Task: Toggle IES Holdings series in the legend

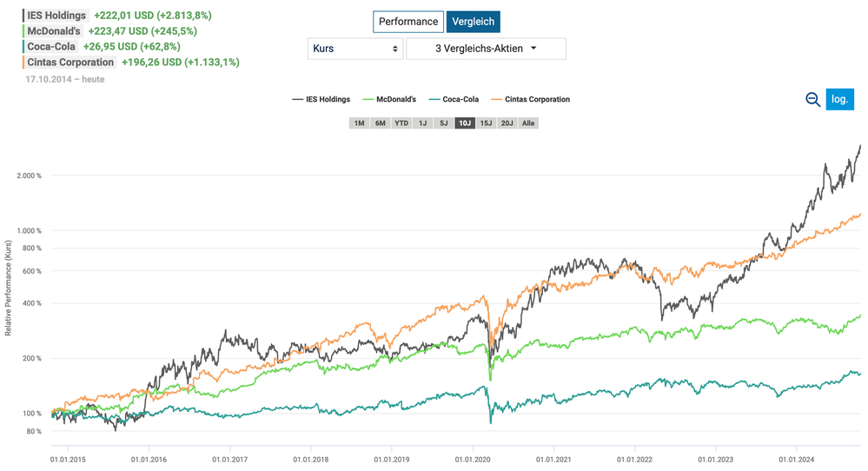Action: [x=321, y=100]
